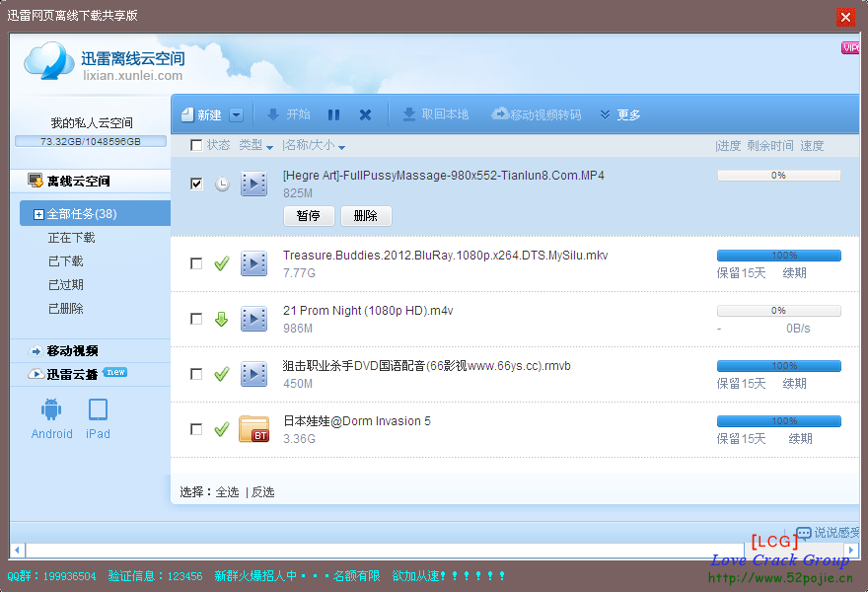Open 日本娃娃@Dorm Invasion 5 entry

pyautogui.click(x=357, y=421)
